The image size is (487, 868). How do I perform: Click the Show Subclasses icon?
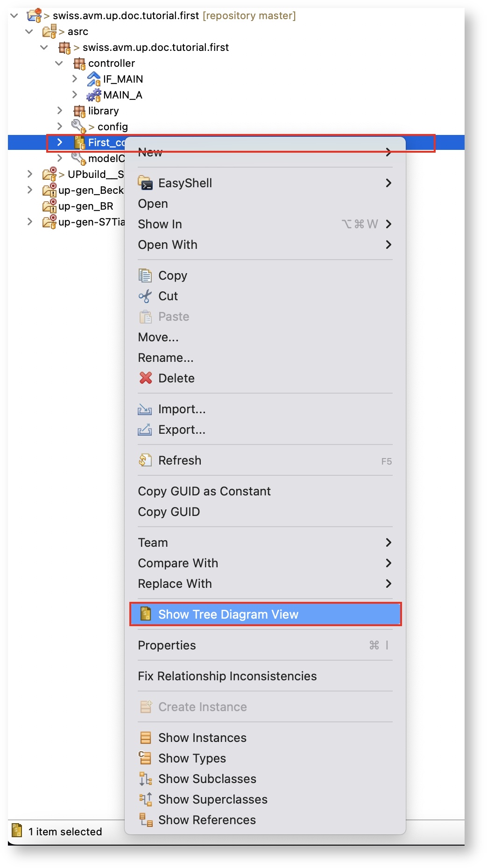(x=146, y=779)
